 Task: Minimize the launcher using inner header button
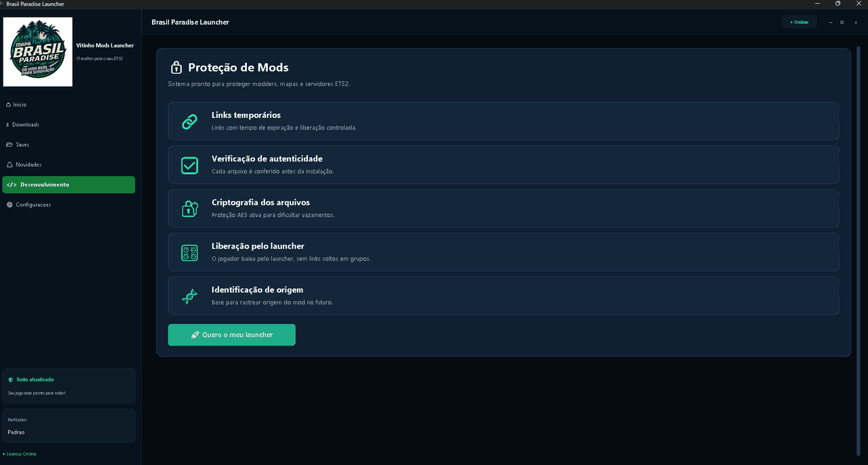click(x=831, y=22)
